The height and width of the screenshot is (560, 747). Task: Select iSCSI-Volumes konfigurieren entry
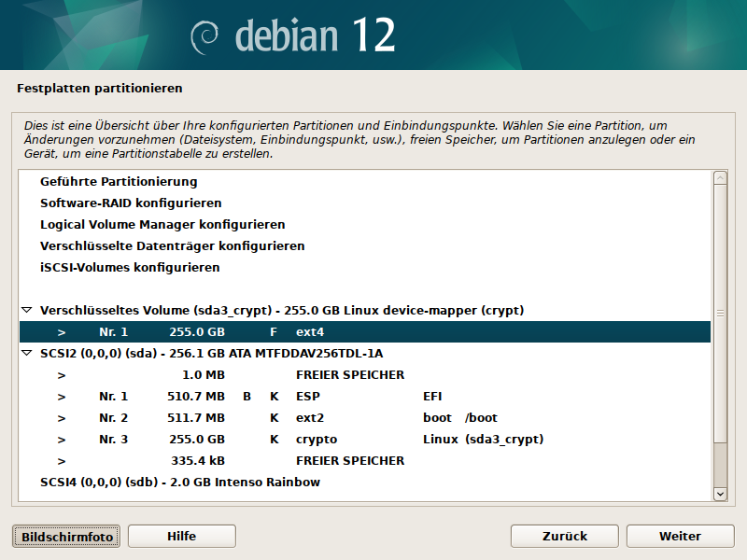click(130, 267)
